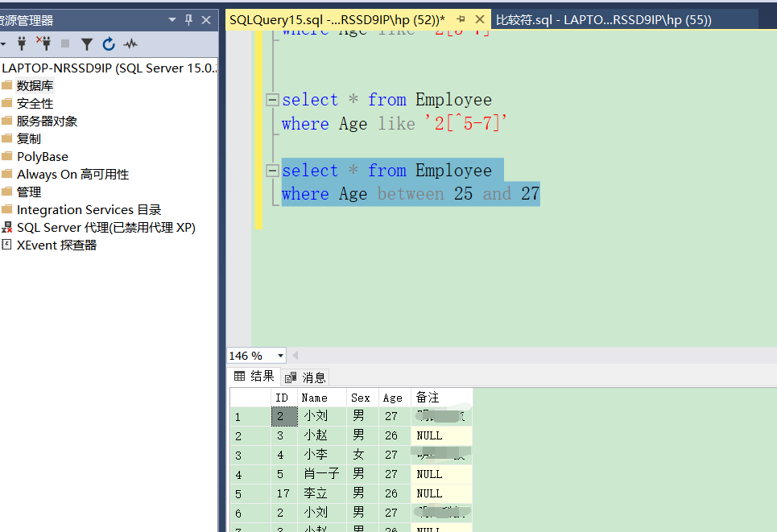Click NULL 备注 cell in 小赵 row 2
This screenshot has width=777, height=532.
point(441,436)
